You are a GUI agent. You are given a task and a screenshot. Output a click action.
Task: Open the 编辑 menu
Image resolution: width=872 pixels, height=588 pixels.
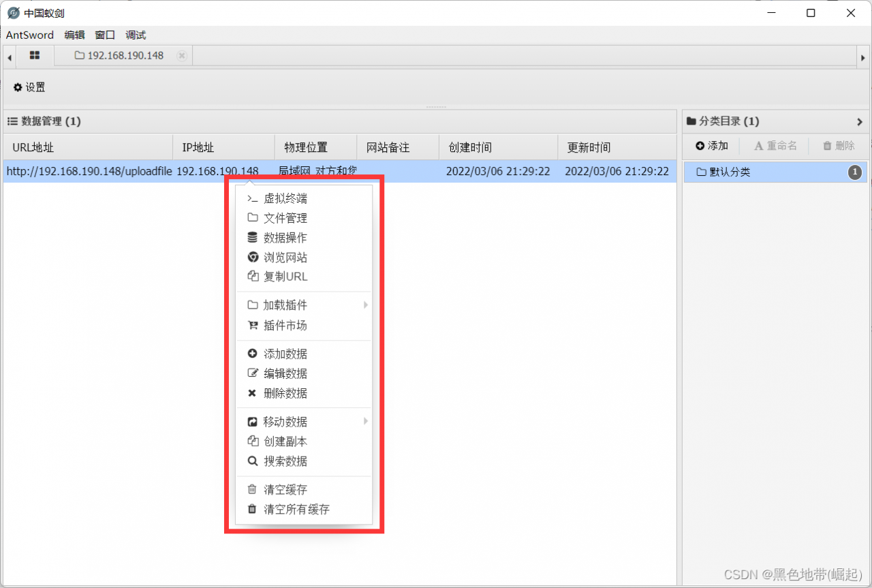(x=74, y=35)
